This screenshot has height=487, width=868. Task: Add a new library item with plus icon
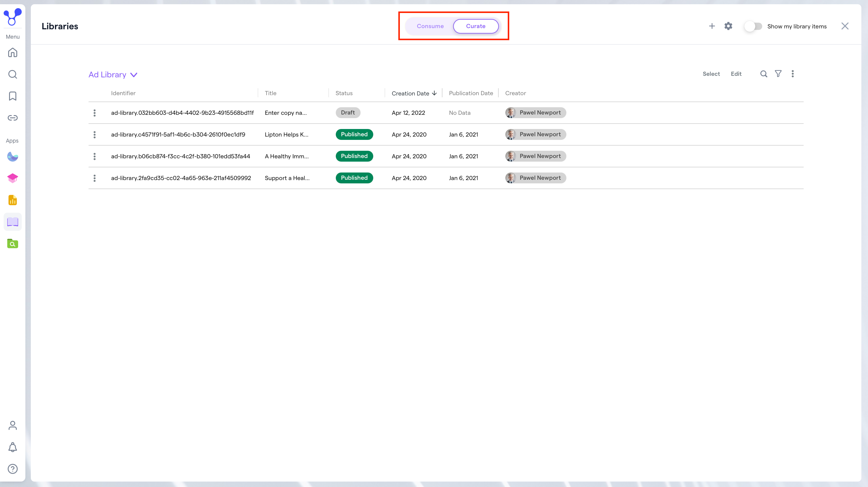click(x=712, y=26)
